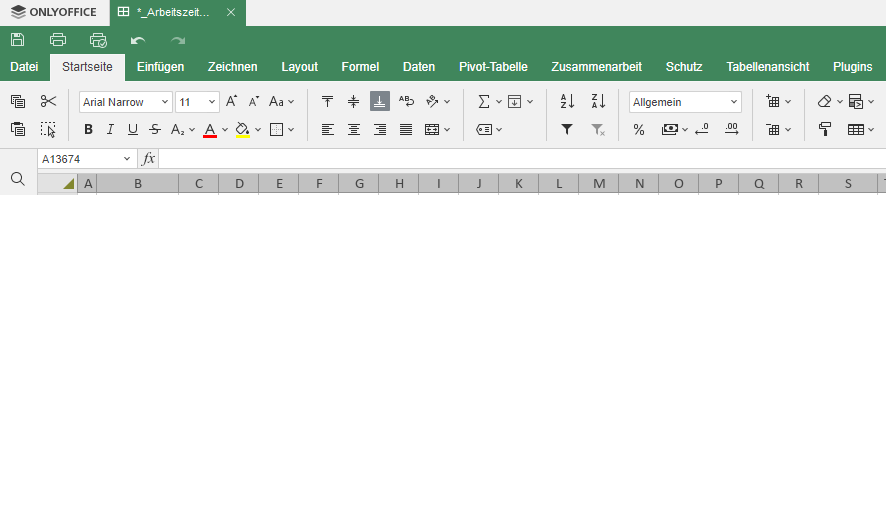Click the ONLYOFFICE home tab

coord(54,12)
